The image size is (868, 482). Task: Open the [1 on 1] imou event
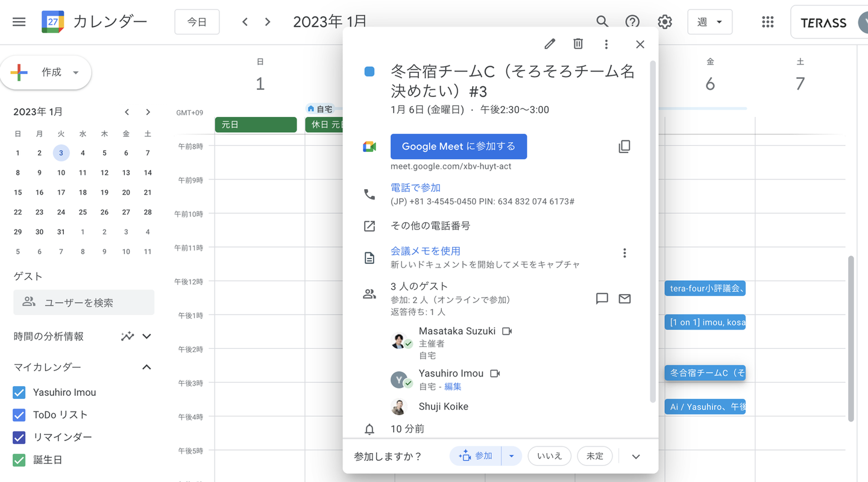click(x=705, y=322)
